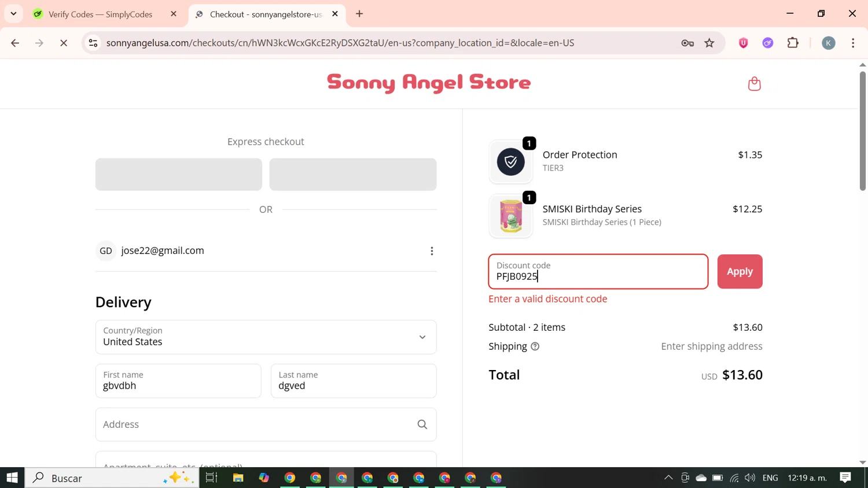868x488 pixels.
Task: Expand the Country/Region dropdown
Action: [266, 337]
